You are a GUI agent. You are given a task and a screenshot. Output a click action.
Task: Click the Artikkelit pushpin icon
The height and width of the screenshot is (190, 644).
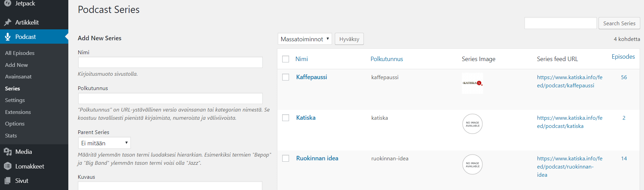pos(8,23)
